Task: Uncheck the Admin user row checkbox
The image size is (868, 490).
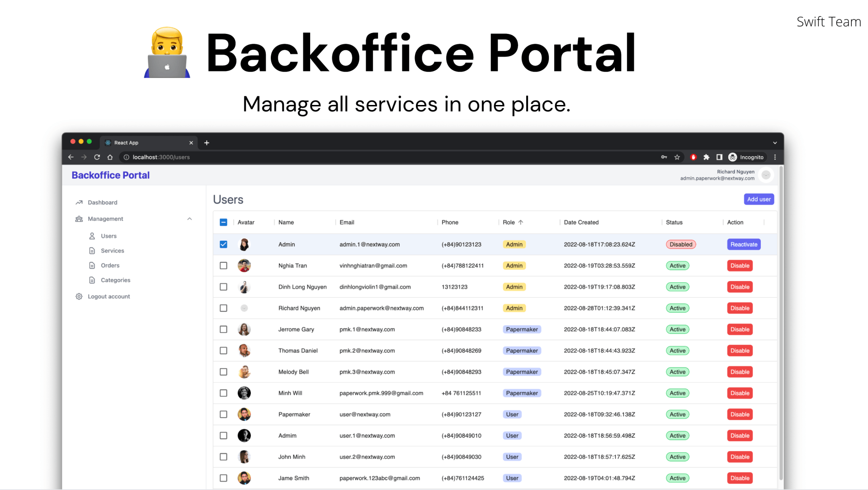Action: (223, 244)
